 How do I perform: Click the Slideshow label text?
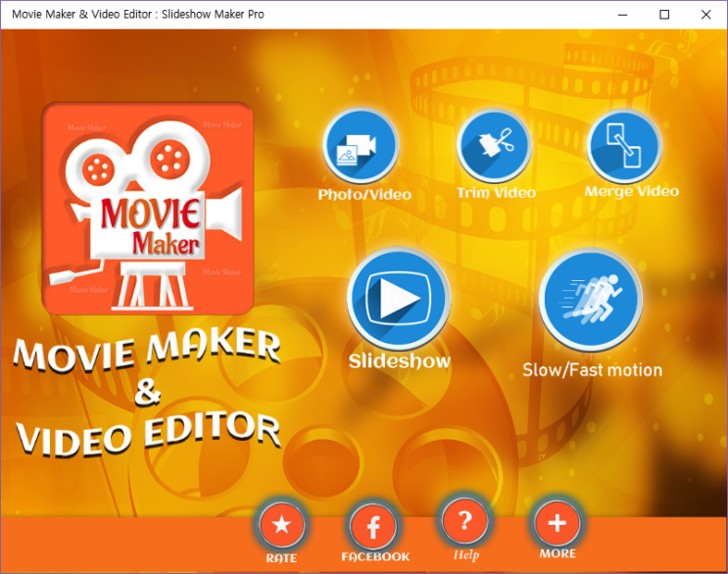pos(400,361)
